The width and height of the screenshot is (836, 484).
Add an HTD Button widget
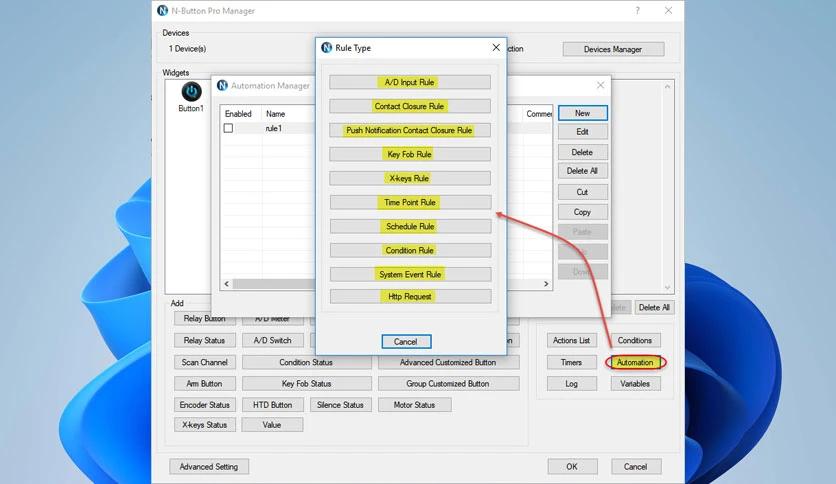(272, 405)
